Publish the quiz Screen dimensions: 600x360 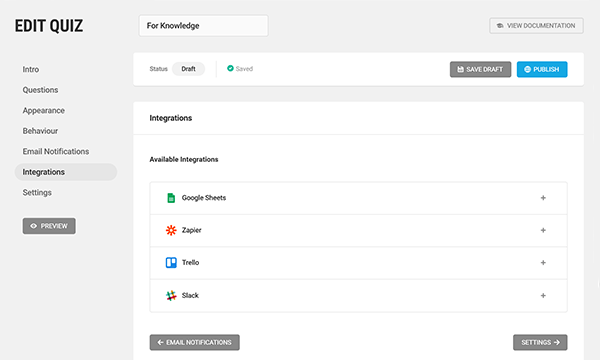pyautogui.click(x=542, y=69)
